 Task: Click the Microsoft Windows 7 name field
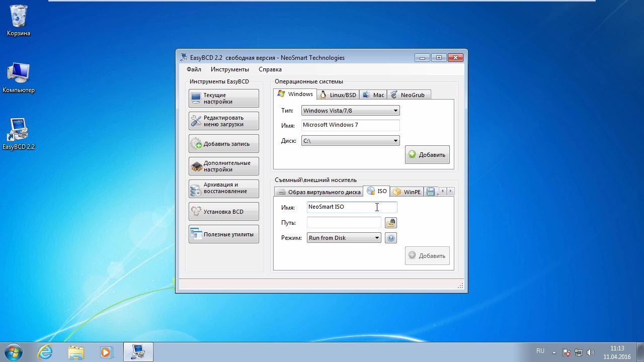pos(351,125)
